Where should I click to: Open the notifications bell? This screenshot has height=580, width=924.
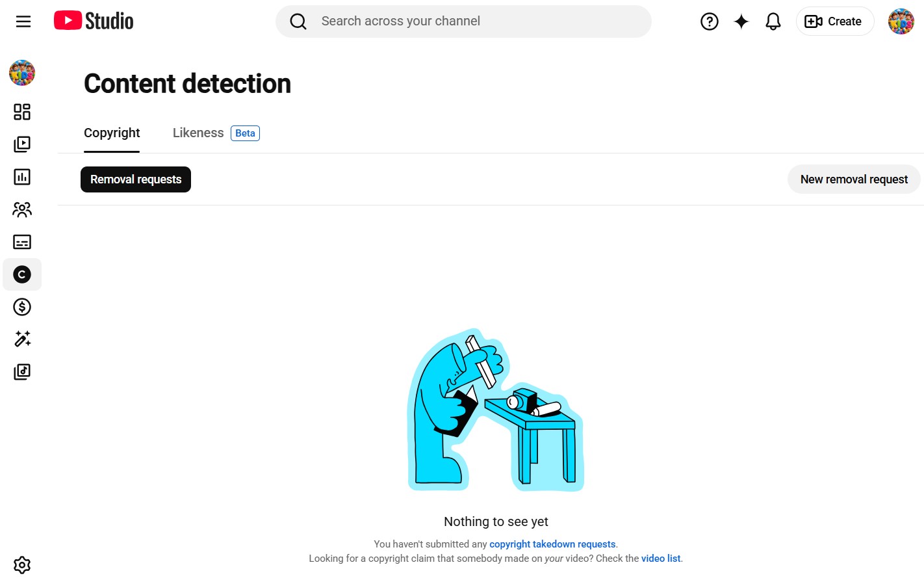[x=773, y=21]
